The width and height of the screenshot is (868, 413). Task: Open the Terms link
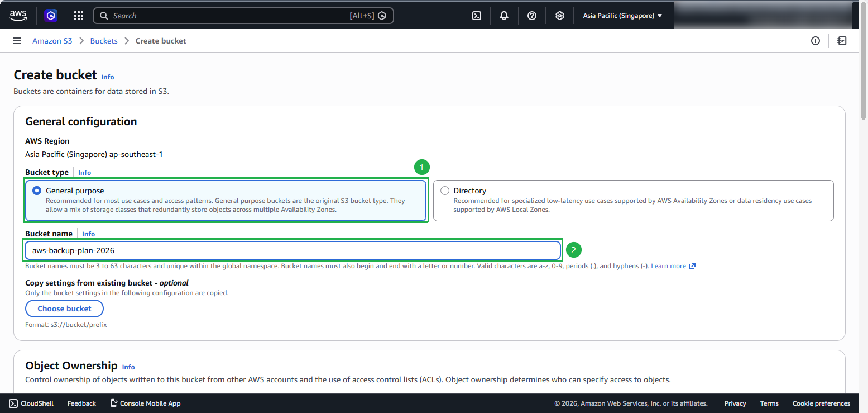pyautogui.click(x=769, y=403)
